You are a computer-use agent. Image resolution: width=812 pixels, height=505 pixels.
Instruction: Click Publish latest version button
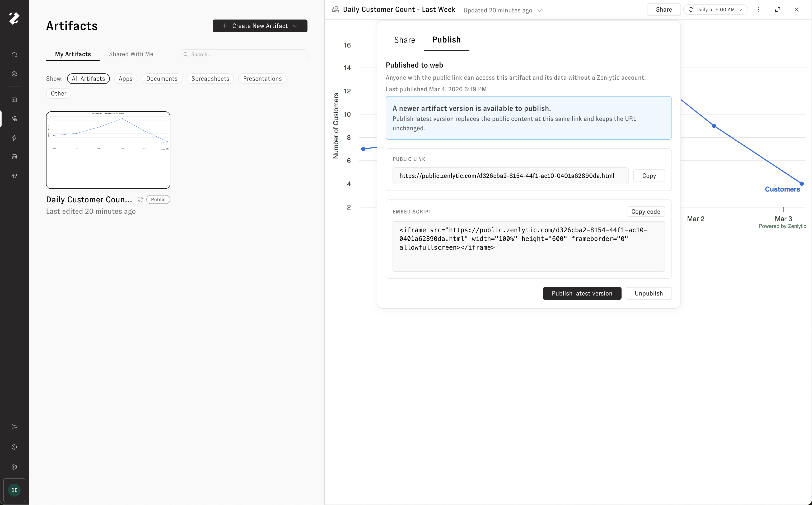582,293
